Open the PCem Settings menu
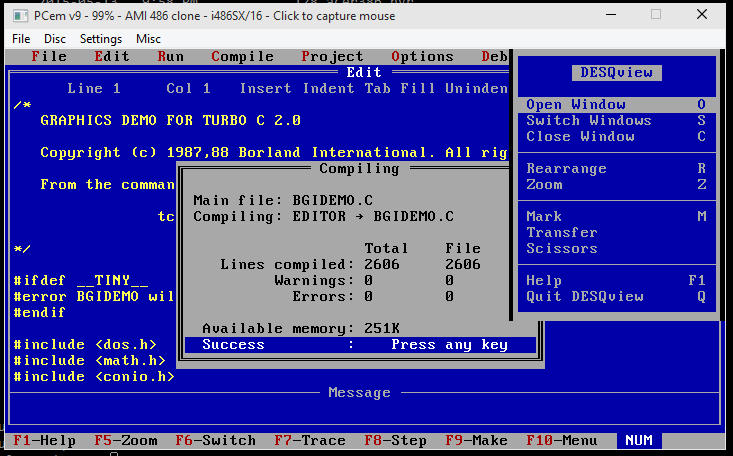The image size is (733, 456). click(x=101, y=39)
